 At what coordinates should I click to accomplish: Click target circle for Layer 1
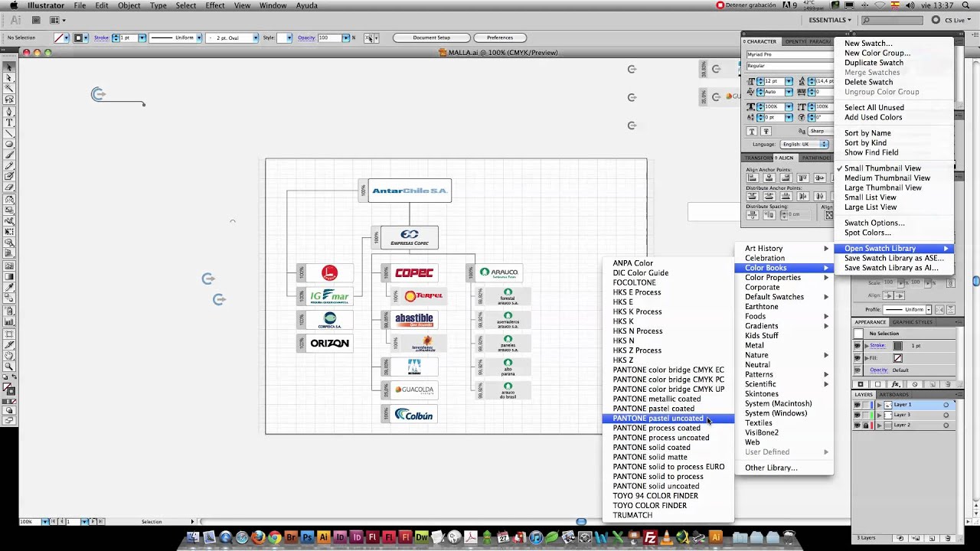tap(946, 405)
